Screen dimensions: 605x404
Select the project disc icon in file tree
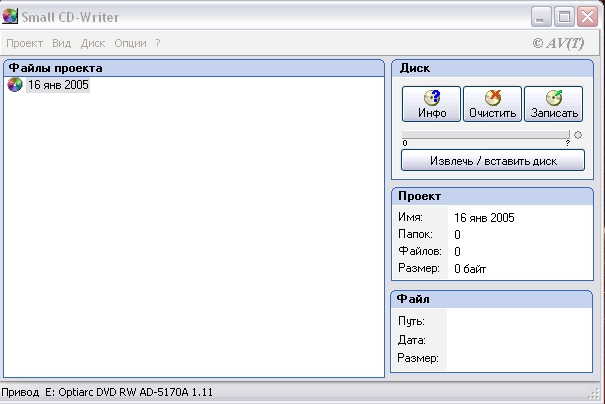(x=15, y=85)
